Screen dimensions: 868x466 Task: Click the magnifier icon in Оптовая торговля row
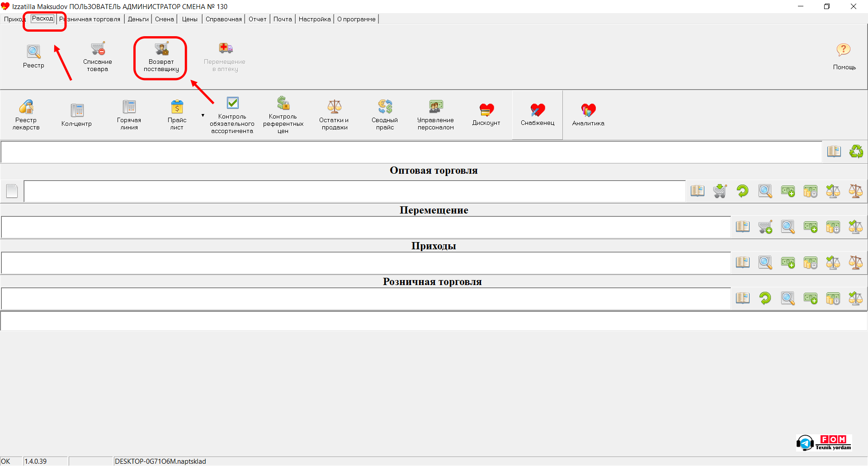[x=765, y=191]
